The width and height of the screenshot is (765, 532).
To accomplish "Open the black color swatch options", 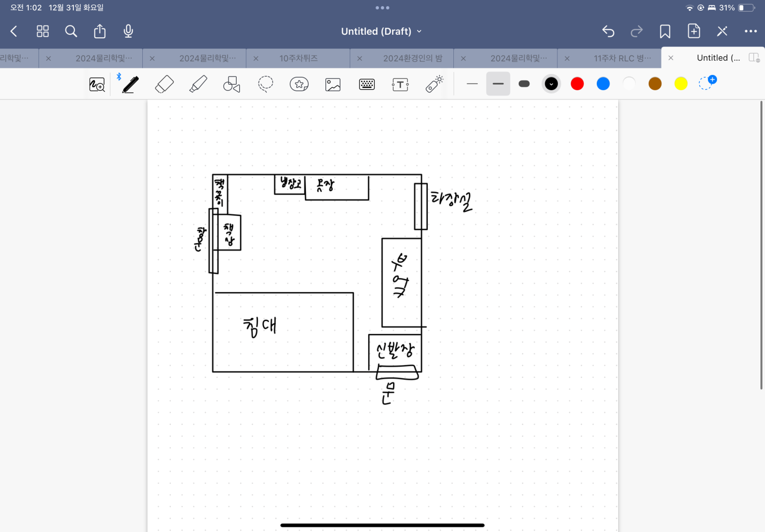I will (x=551, y=84).
